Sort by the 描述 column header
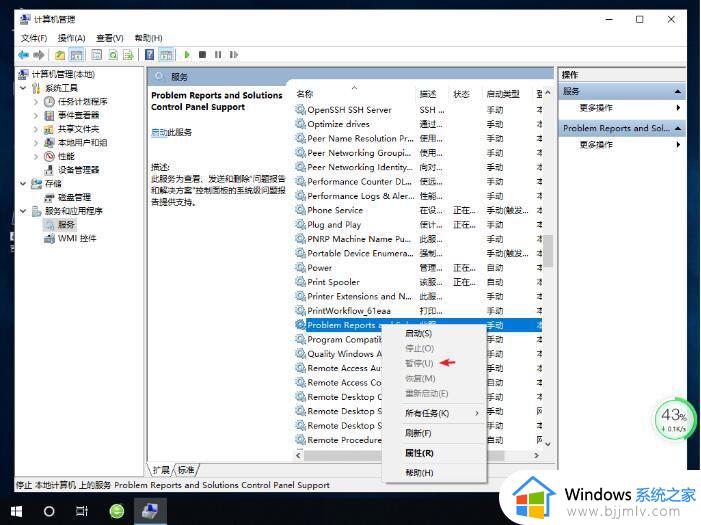701x525 pixels. tap(428, 94)
